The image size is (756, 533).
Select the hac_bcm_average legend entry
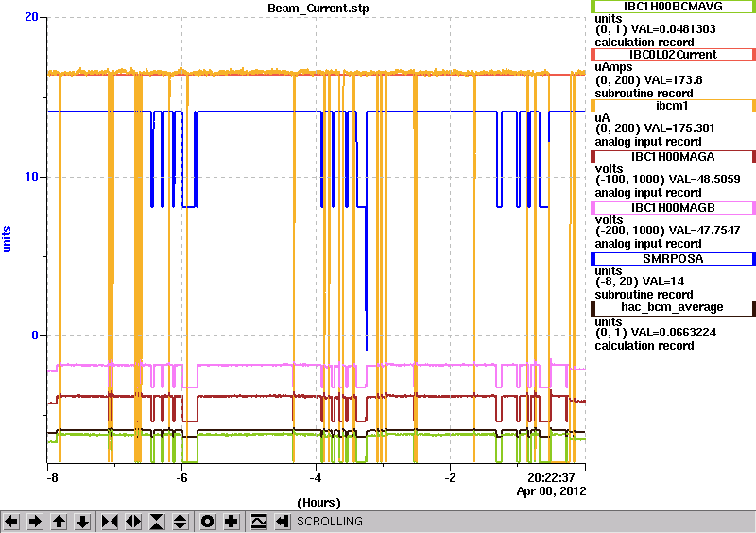pyautogui.click(x=673, y=308)
